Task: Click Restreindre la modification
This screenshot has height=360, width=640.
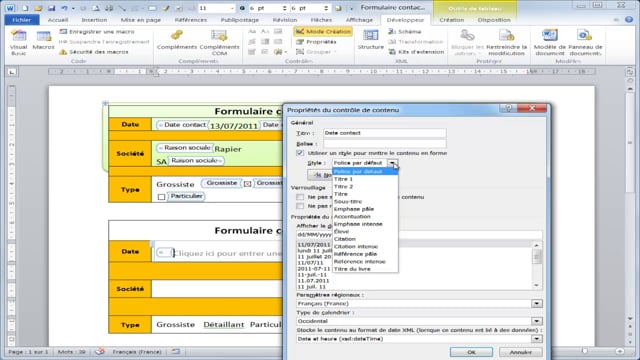Action: 507,42
